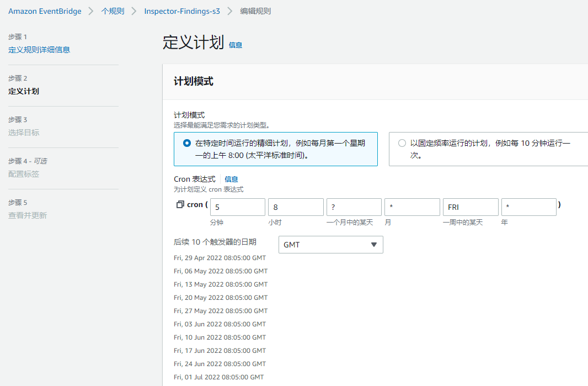
Task: Click the copy icon next to cron expression
Action: tap(179, 204)
